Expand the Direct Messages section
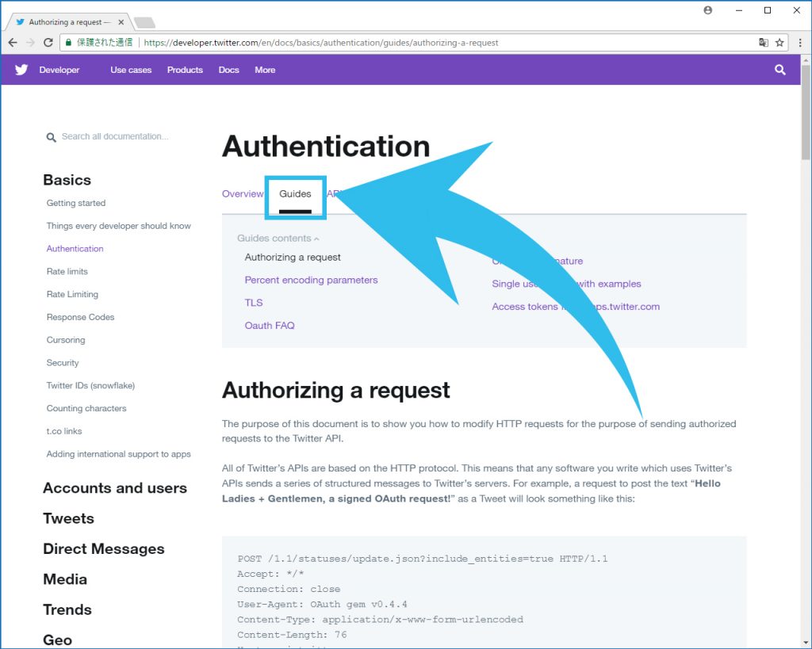812x649 pixels. [104, 548]
